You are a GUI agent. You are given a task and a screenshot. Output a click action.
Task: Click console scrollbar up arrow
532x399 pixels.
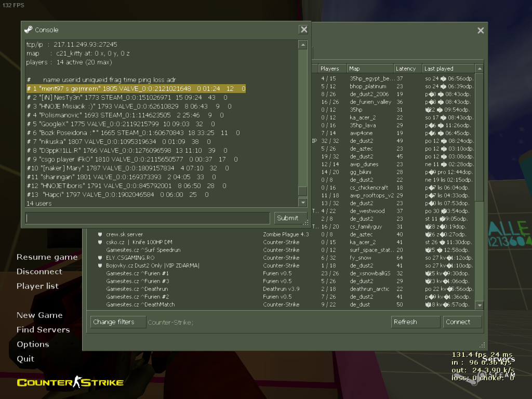coord(303,45)
